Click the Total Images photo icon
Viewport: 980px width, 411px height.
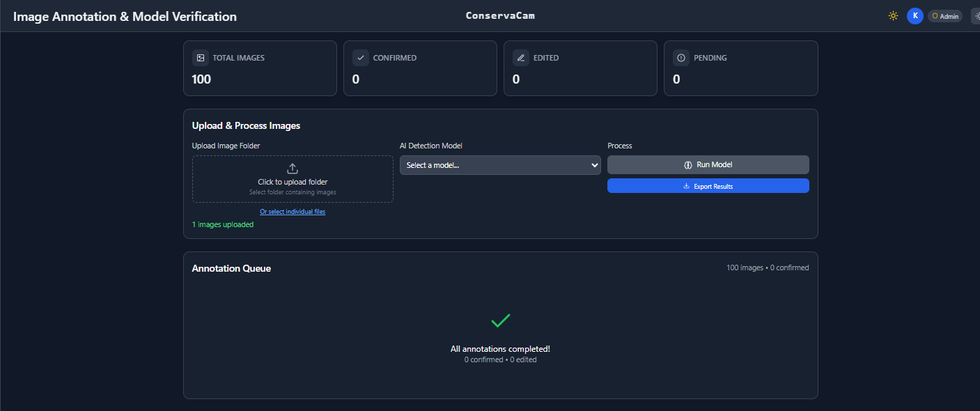pyautogui.click(x=201, y=57)
